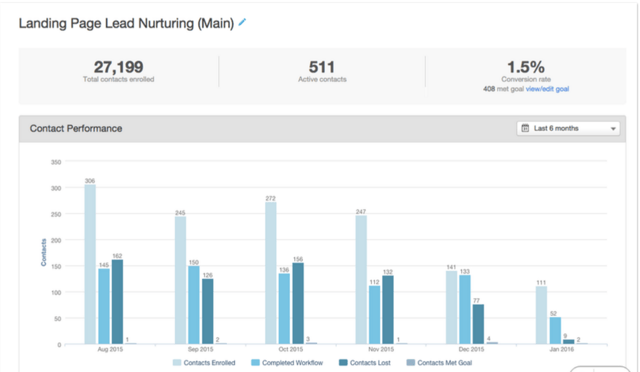Click the Contacts Lost dark blue swatch
Screen dimensions: 640x372
[343, 363]
